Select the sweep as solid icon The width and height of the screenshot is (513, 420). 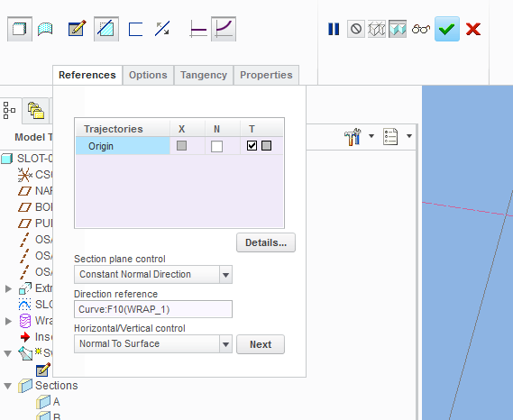tap(20, 29)
